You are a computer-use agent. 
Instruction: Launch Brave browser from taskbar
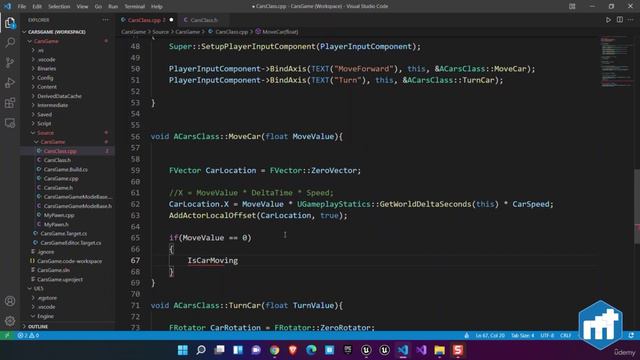293,350
